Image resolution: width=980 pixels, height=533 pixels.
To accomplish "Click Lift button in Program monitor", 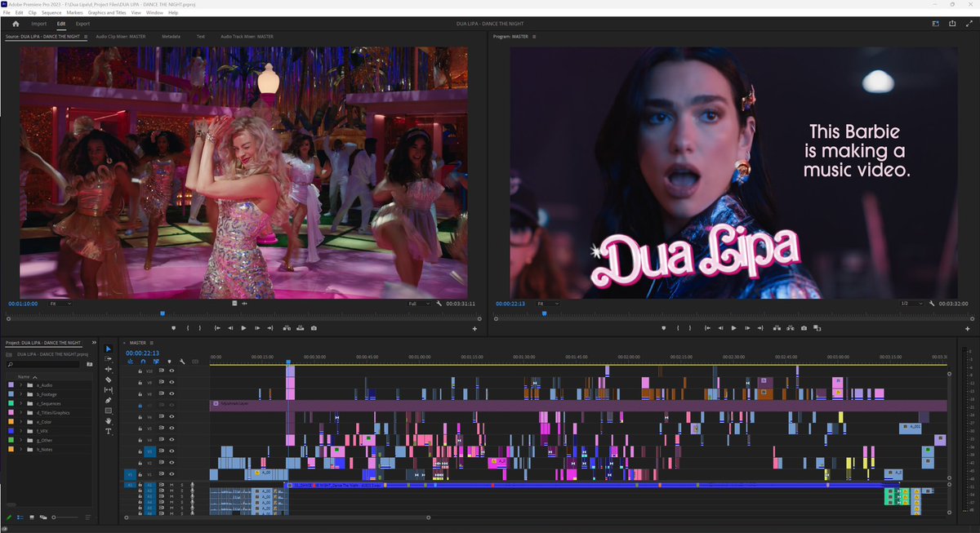I will [777, 328].
